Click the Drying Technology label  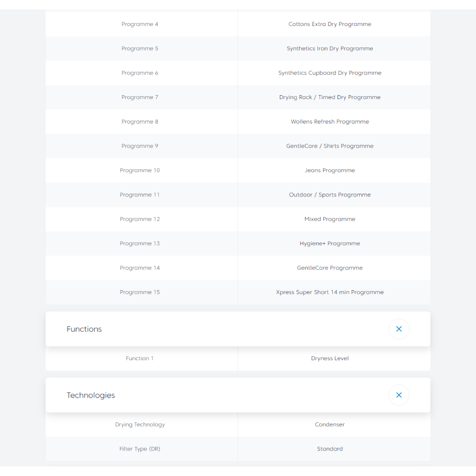[140, 424]
